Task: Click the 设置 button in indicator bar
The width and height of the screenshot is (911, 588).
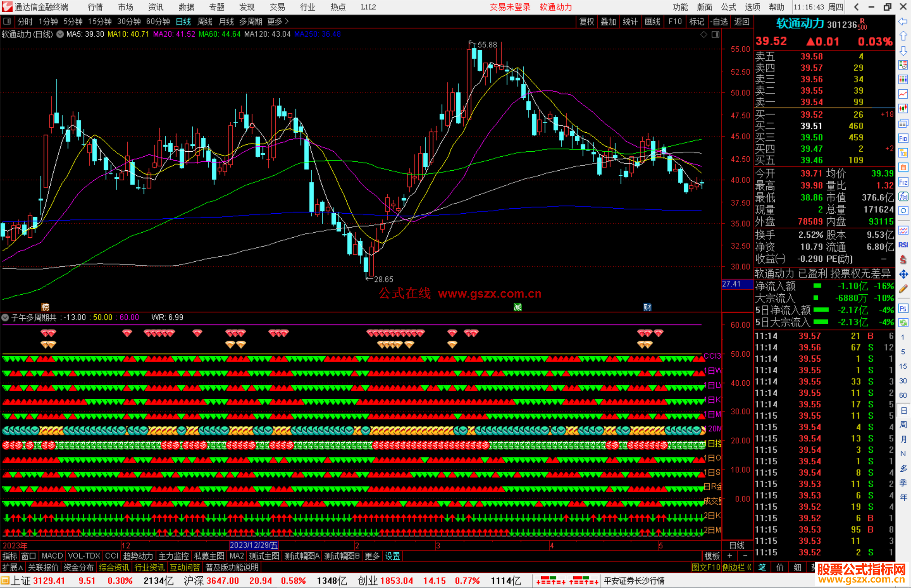Action: 392,556
